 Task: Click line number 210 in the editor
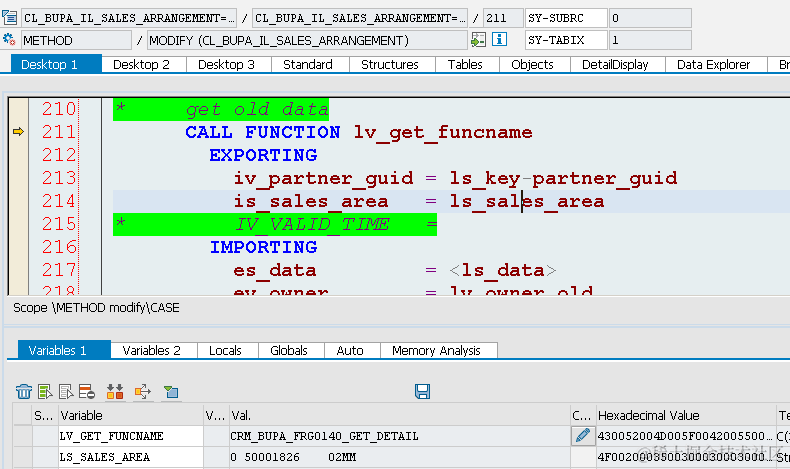tap(58, 109)
